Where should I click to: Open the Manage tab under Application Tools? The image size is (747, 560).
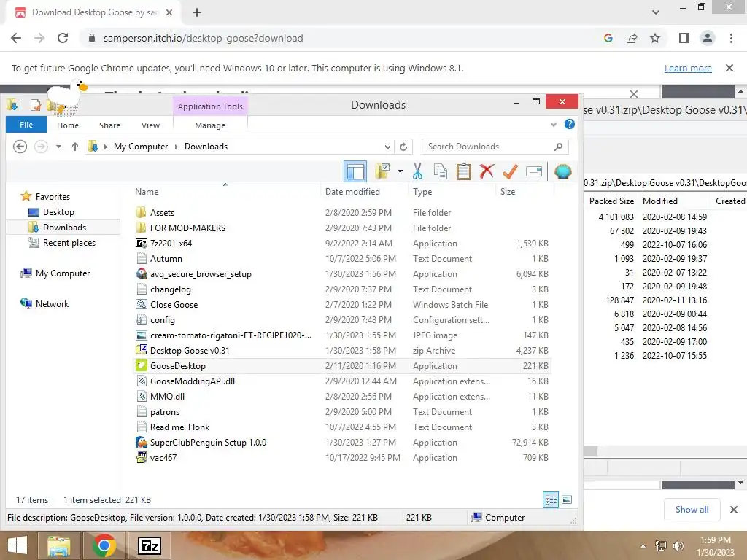point(210,125)
